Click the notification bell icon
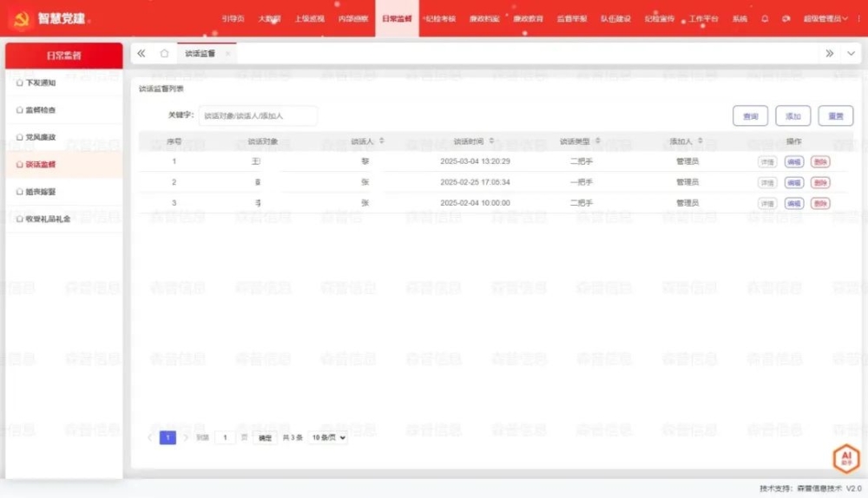This screenshot has height=498, width=868. pyautogui.click(x=765, y=18)
